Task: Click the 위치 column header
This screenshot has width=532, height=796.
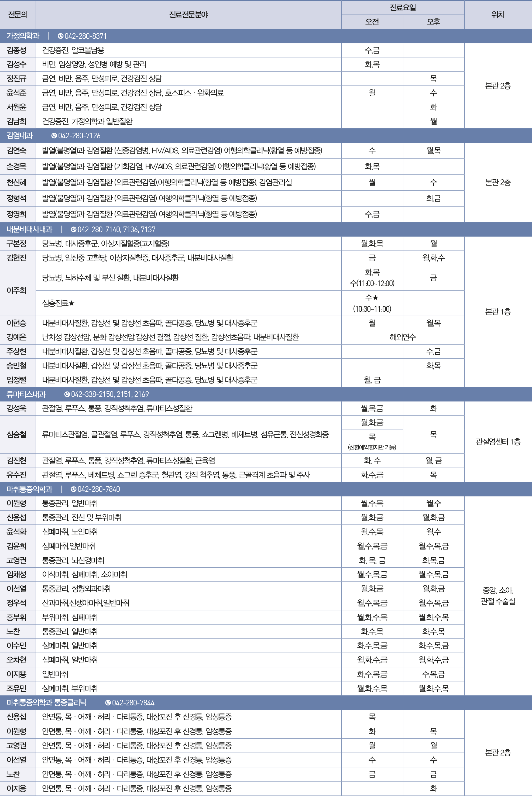Action: pos(498,15)
